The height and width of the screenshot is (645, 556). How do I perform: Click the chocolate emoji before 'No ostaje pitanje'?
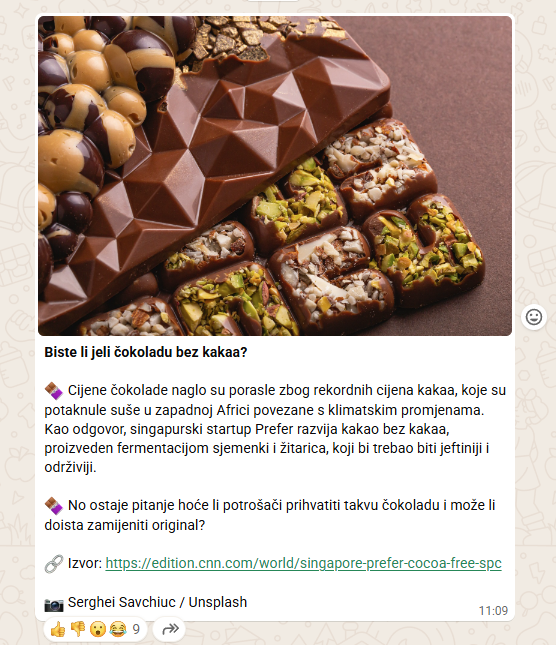coord(53,506)
